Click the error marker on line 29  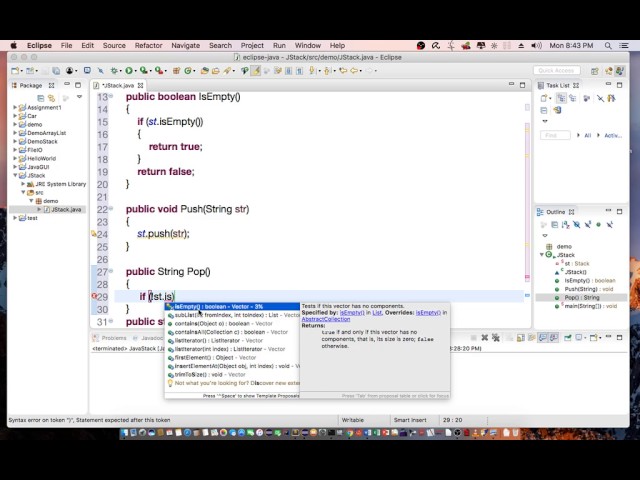(94, 296)
